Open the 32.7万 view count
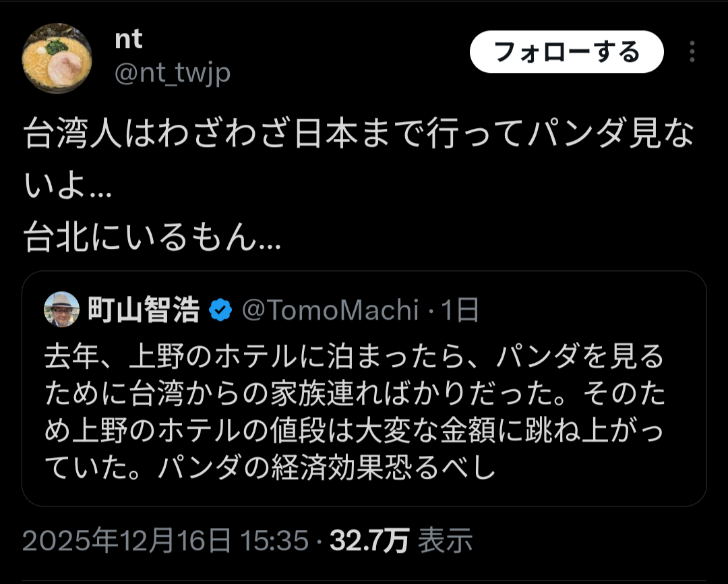This screenshot has height=584, width=728. click(369, 540)
